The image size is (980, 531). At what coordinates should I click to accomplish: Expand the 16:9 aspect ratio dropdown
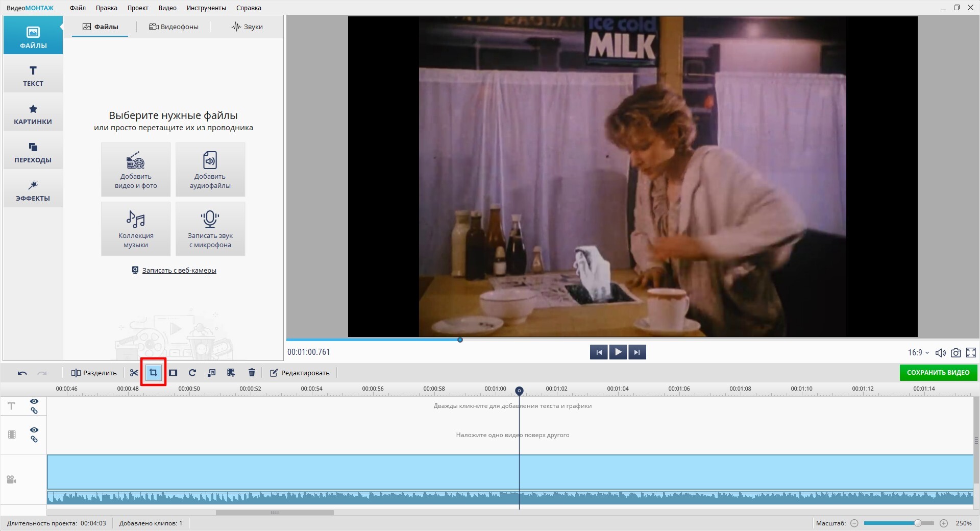click(918, 353)
